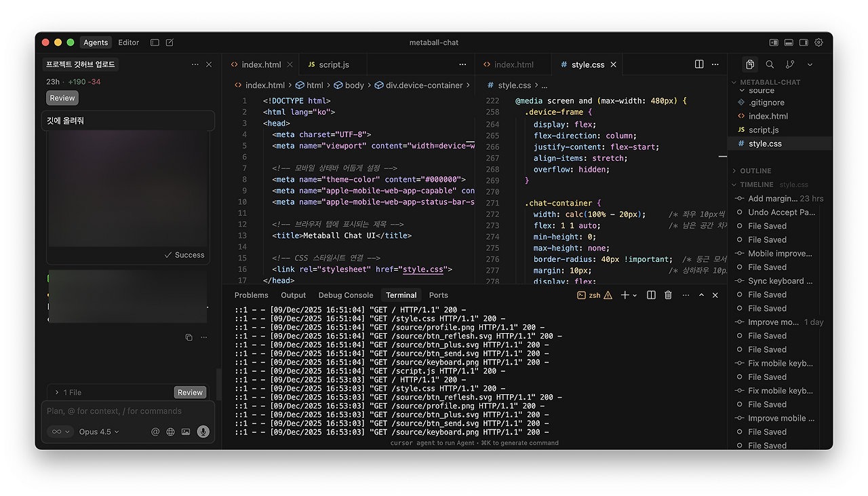868x496 pixels.
Task: Mention context with the @ icon
Action: click(155, 432)
